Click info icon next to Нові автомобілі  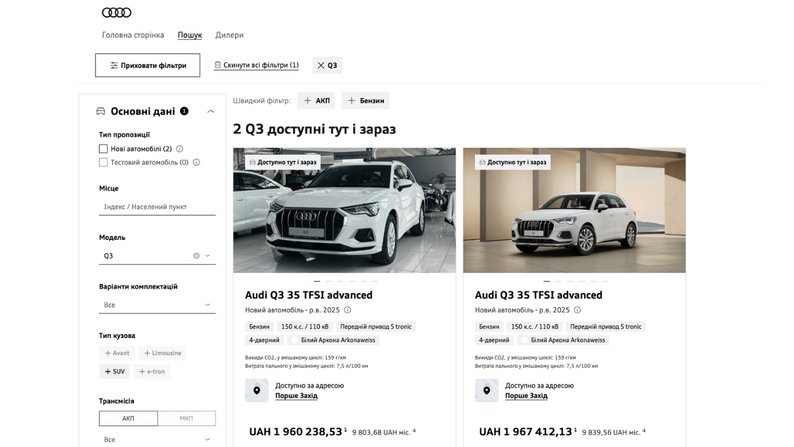[180, 149]
